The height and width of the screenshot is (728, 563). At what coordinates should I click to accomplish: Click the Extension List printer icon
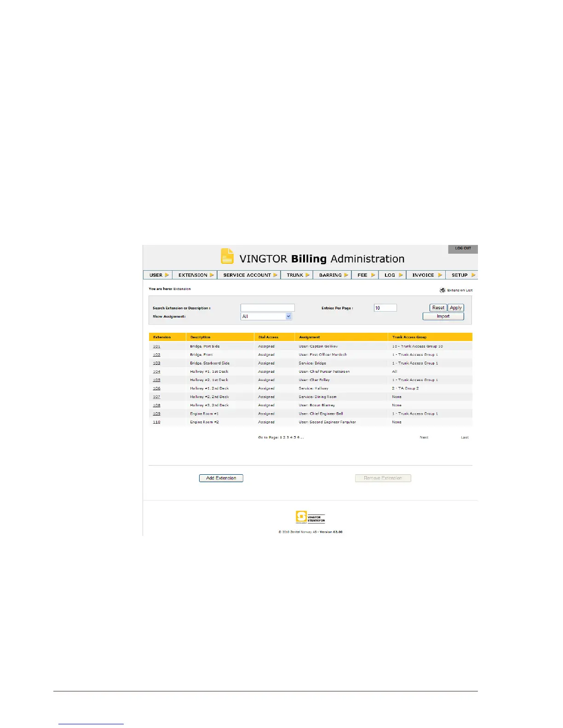pos(442,290)
